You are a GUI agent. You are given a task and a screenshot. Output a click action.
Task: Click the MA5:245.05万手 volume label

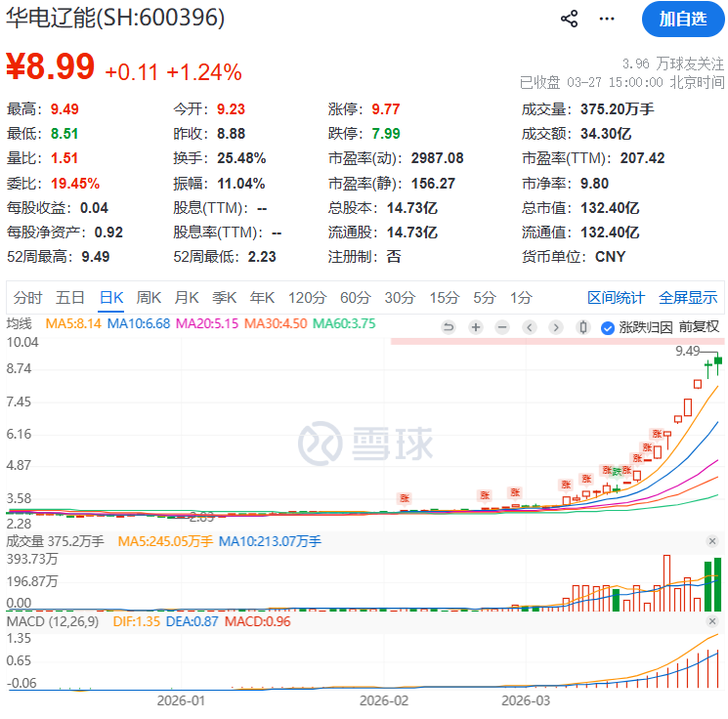click(165, 541)
